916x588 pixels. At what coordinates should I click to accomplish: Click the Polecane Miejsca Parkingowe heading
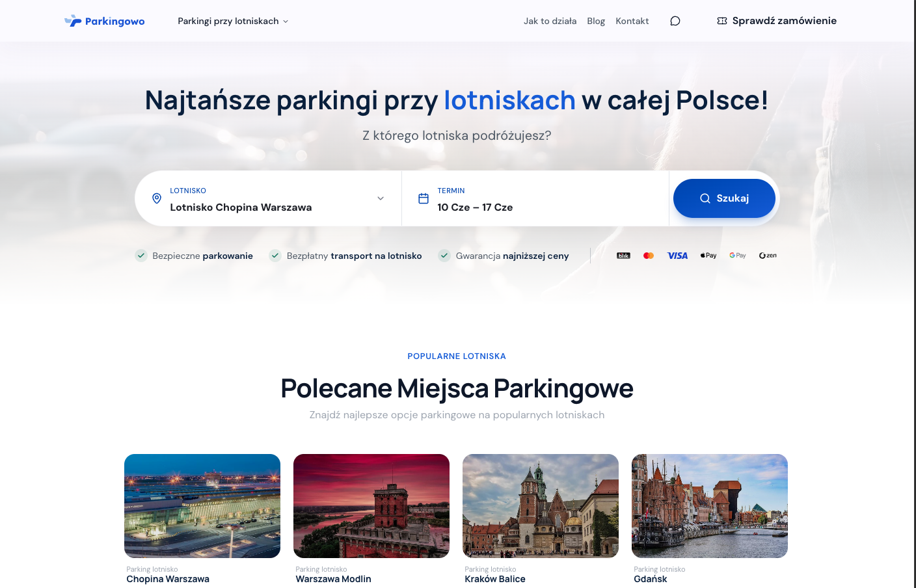(457, 388)
